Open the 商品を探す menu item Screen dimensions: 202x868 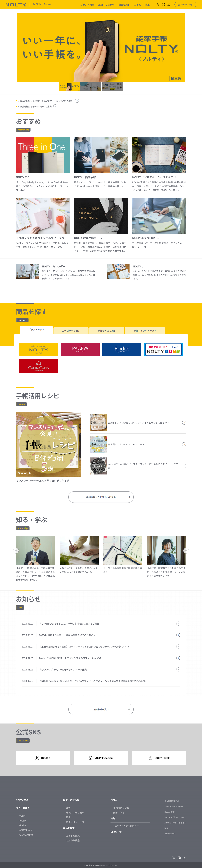coord(124,5)
